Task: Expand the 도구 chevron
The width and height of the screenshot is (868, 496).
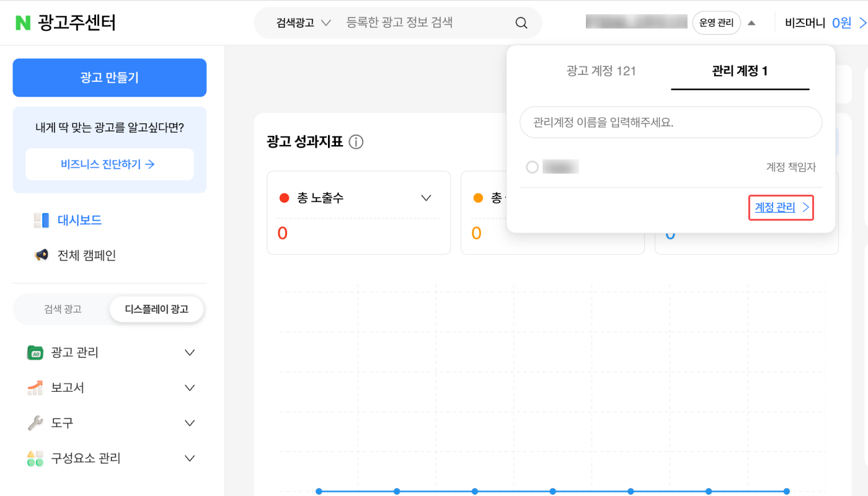Action: point(190,423)
